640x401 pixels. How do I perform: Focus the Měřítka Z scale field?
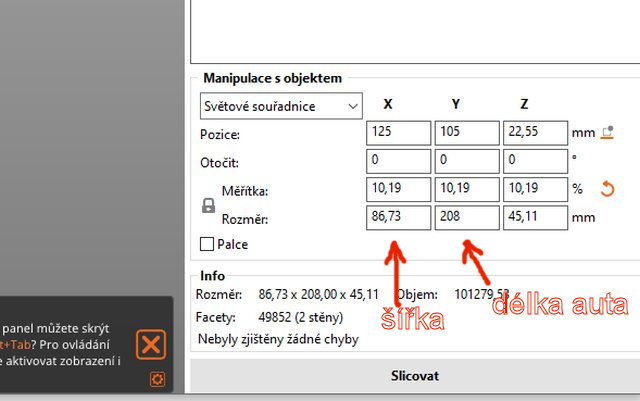click(534, 189)
